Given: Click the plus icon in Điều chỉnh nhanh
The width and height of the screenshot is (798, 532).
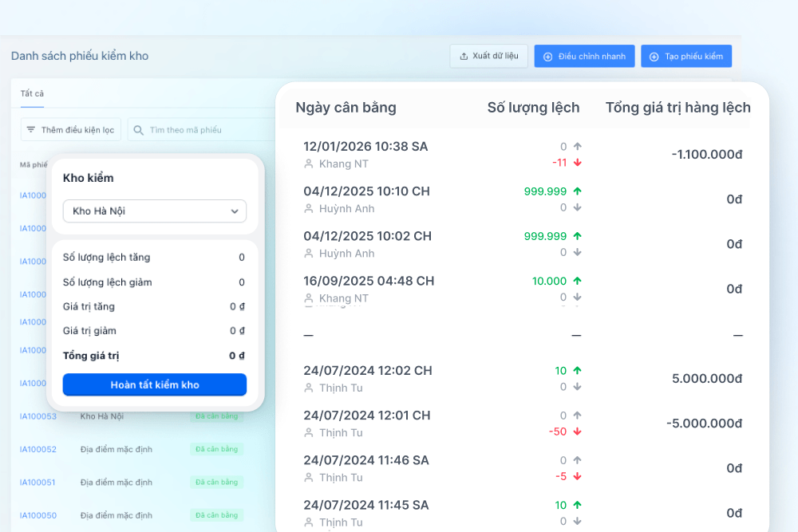Looking at the screenshot, I should [x=547, y=57].
